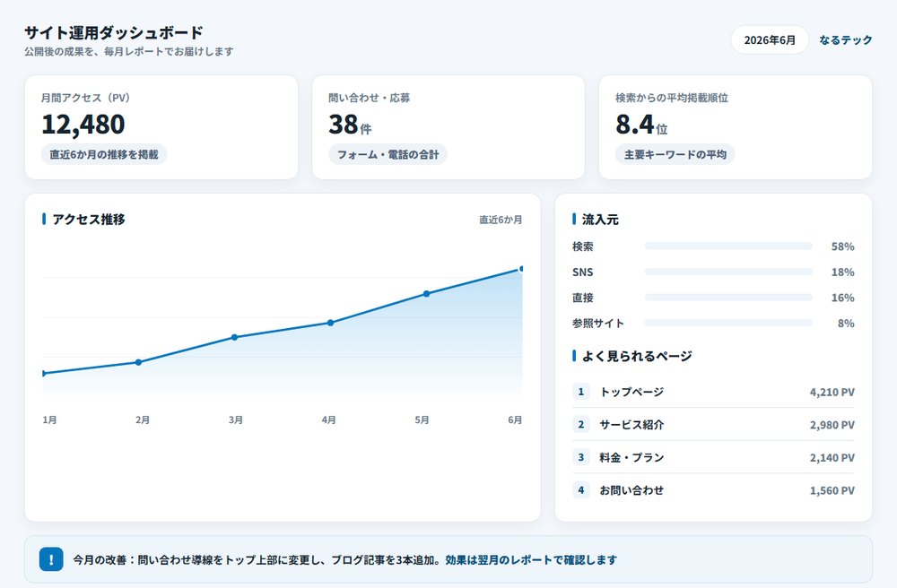Click the 直接 traffic source bar
The height and width of the screenshot is (588, 897).
tap(728, 298)
